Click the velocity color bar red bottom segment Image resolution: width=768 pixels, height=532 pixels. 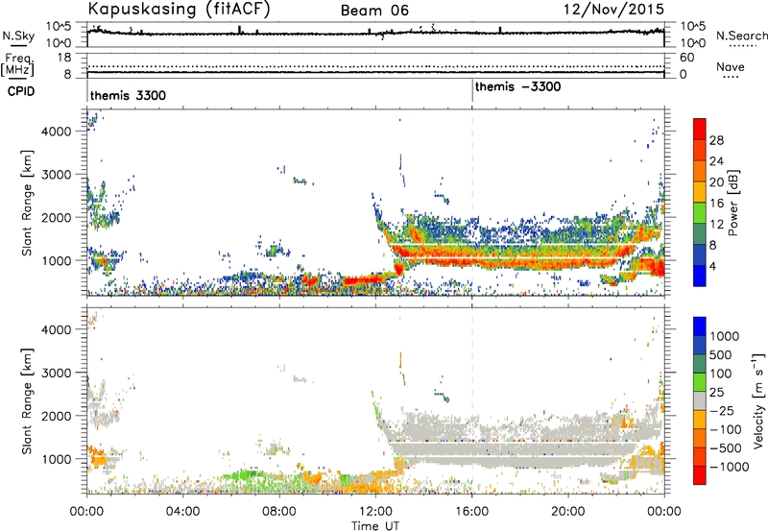point(700,475)
